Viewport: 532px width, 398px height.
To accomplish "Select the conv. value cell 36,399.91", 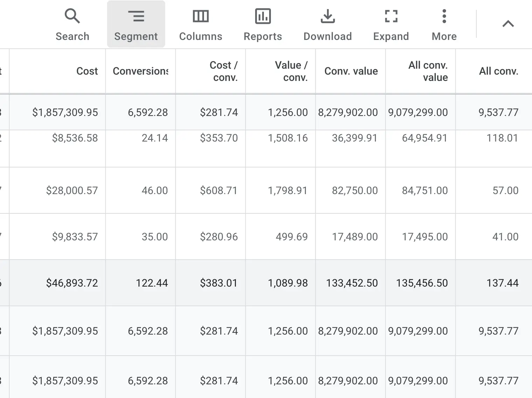I will tap(355, 138).
